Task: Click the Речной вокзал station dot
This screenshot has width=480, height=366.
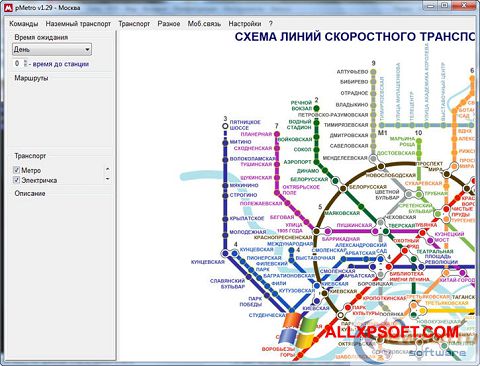Action: 316,108
